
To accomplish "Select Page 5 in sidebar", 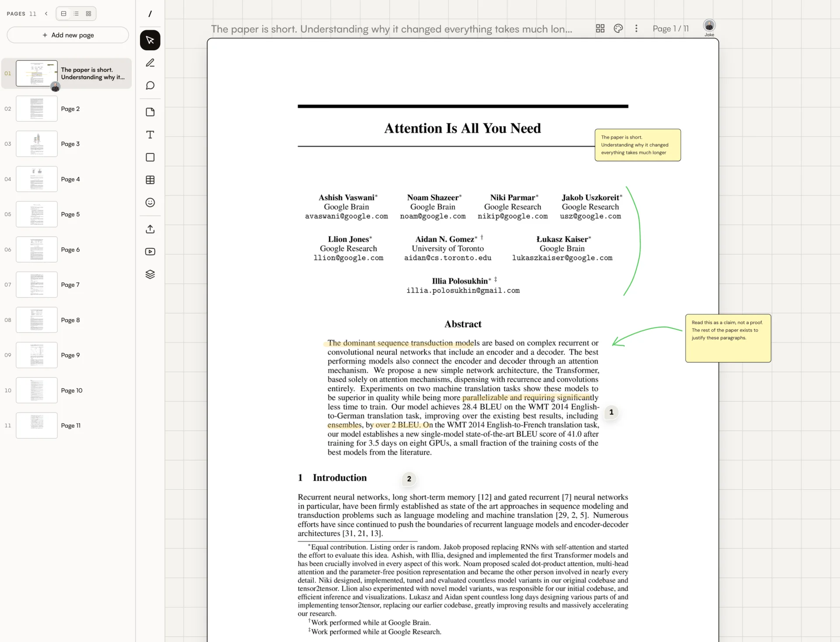I will tap(66, 214).
